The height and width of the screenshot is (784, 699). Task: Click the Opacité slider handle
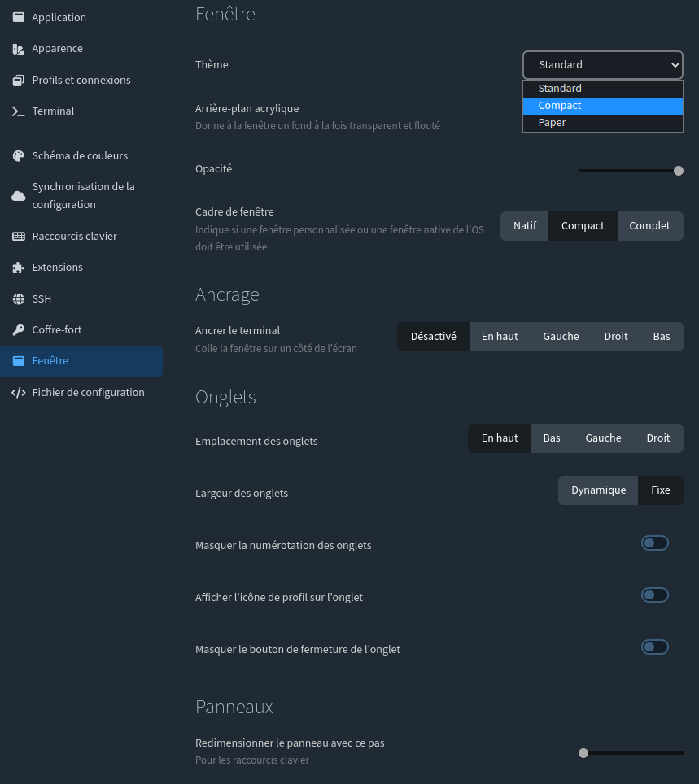(x=679, y=171)
